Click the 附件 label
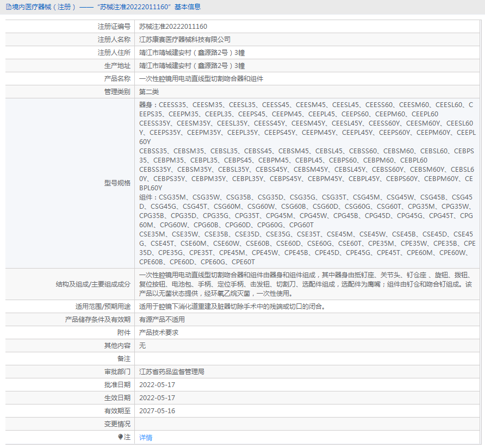Viewport: 485px width, 448px height. [x=124, y=332]
